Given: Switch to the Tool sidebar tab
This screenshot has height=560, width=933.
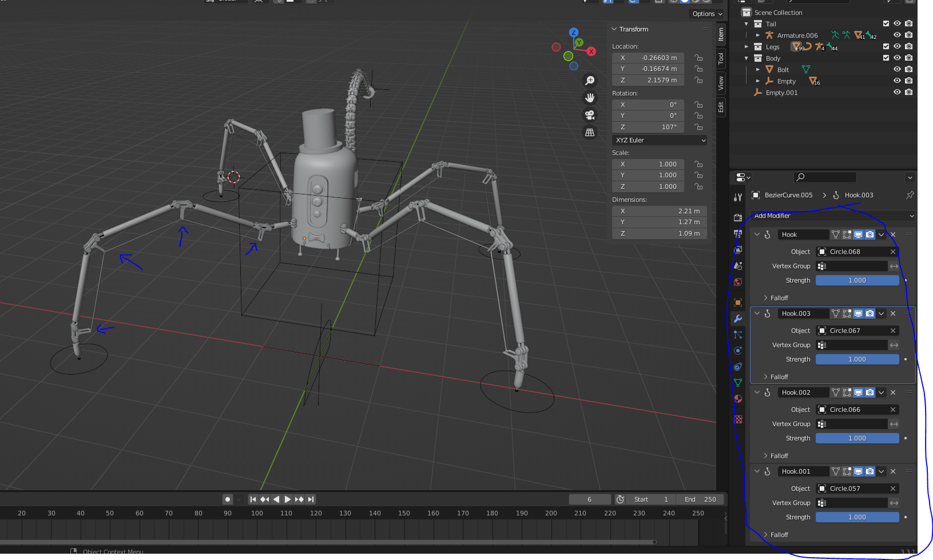Looking at the screenshot, I should coord(721,58).
